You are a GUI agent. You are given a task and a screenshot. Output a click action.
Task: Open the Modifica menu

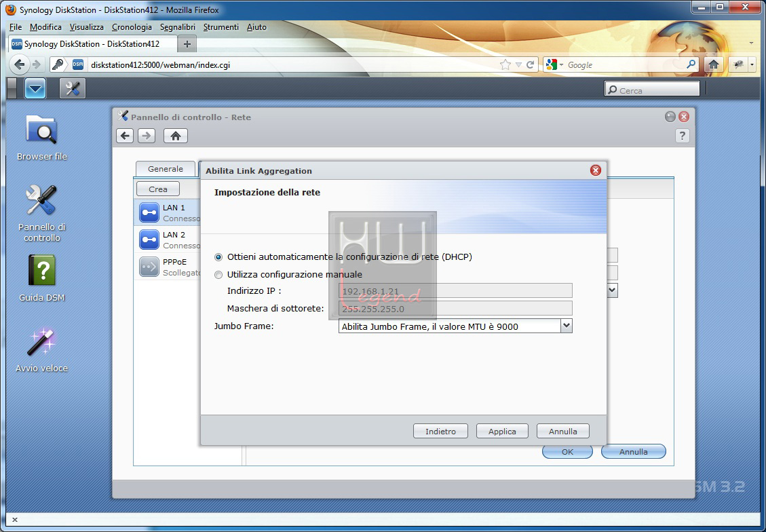[x=45, y=27]
